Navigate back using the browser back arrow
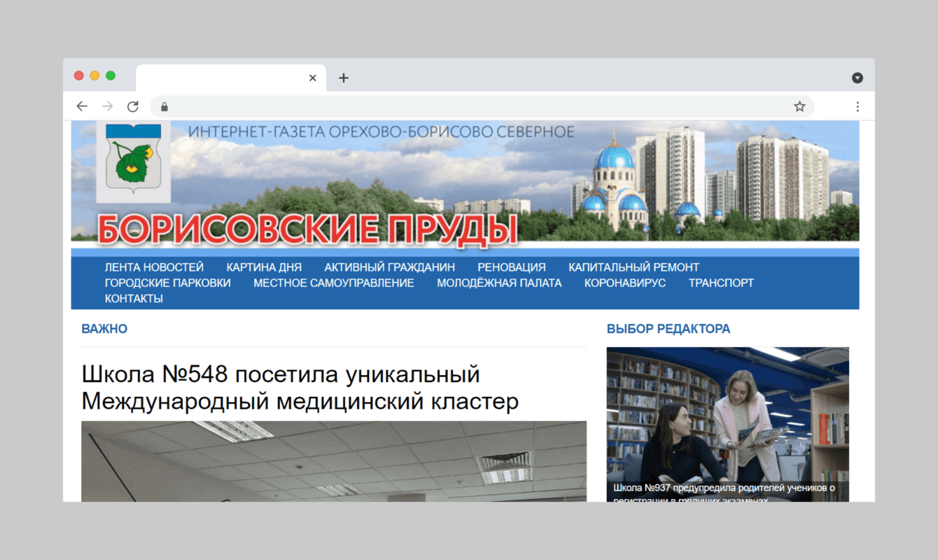The width and height of the screenshot is (938, 560). tap(82, 106)
